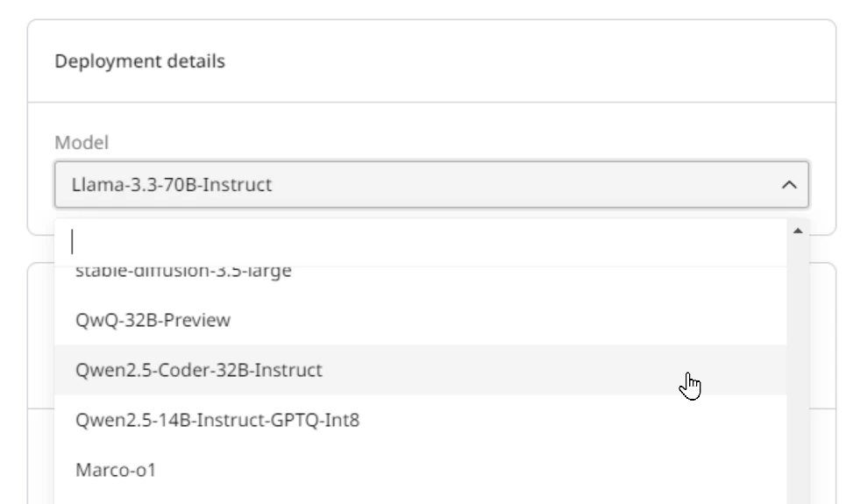Image resolution: width=846 pixels, height=504 pixels.
Task: Pick Qwen2.5-14B-Instruct-GPTQ-Int8 from the dropdown
Action: click(420, 420)
